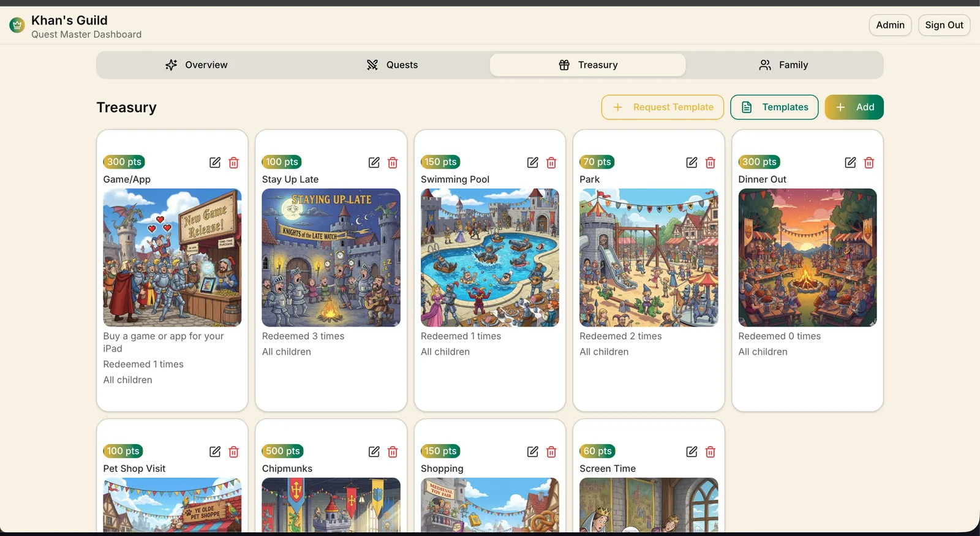Edit the Pet Shop Visit reward
This screenshot has width=980, height=536.
tap(215, 451)
